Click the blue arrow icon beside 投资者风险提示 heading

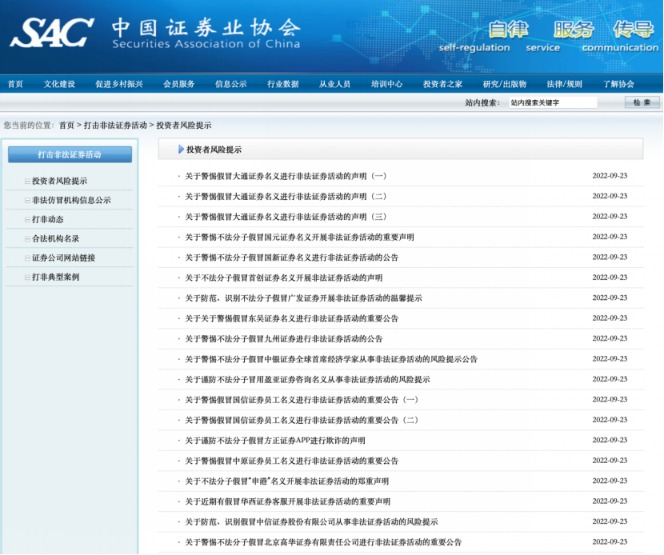pos(181,149)
